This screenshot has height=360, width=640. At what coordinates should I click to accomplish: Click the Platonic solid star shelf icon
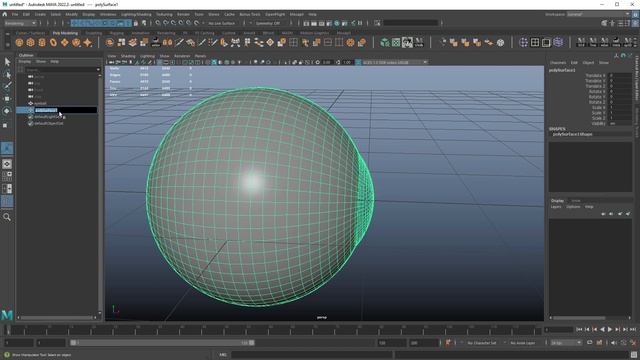pos(88,42)
